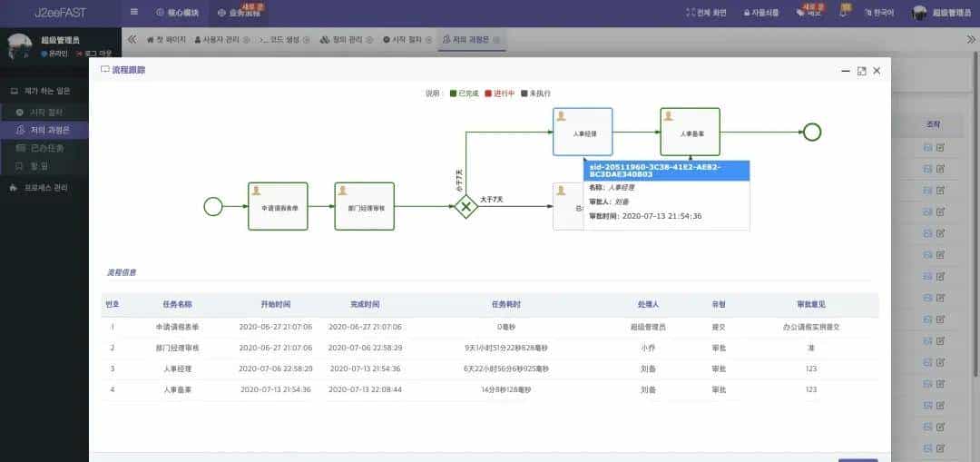The width and height of the screenshot is (980, 462).
Task: Click the 完成时间 column header
Action: tap(365, 304)
